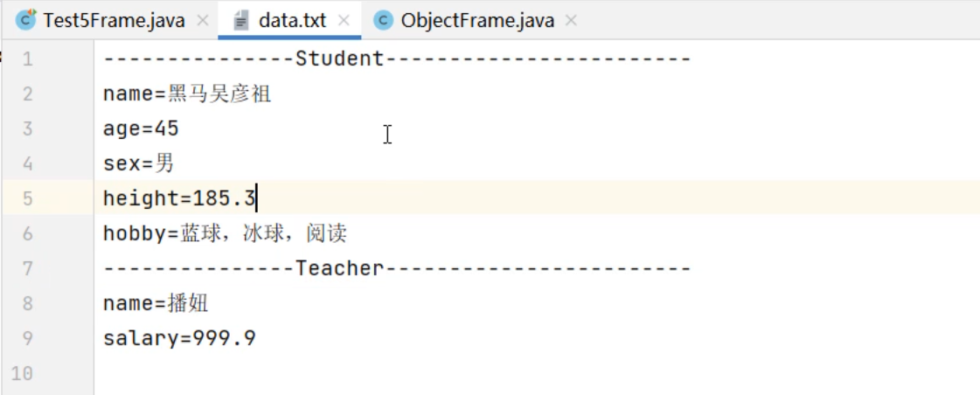This screenshot has width=980, height=395.
Task: Click the data.txt text file icon
Action: pos(241,20)
